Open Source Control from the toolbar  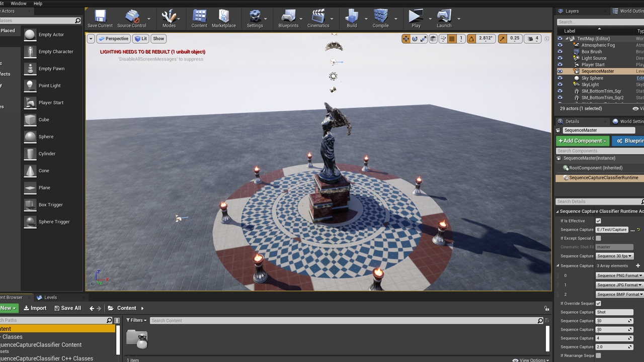pos(132,19)
